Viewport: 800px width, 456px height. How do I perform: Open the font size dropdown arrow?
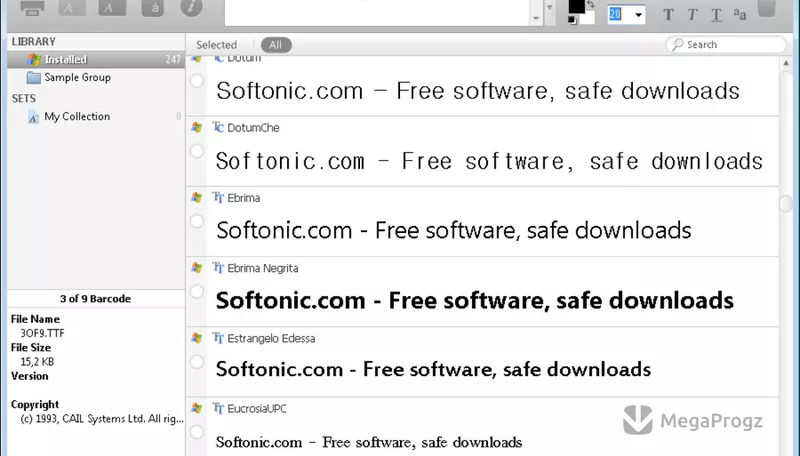[x=638, y=15]
